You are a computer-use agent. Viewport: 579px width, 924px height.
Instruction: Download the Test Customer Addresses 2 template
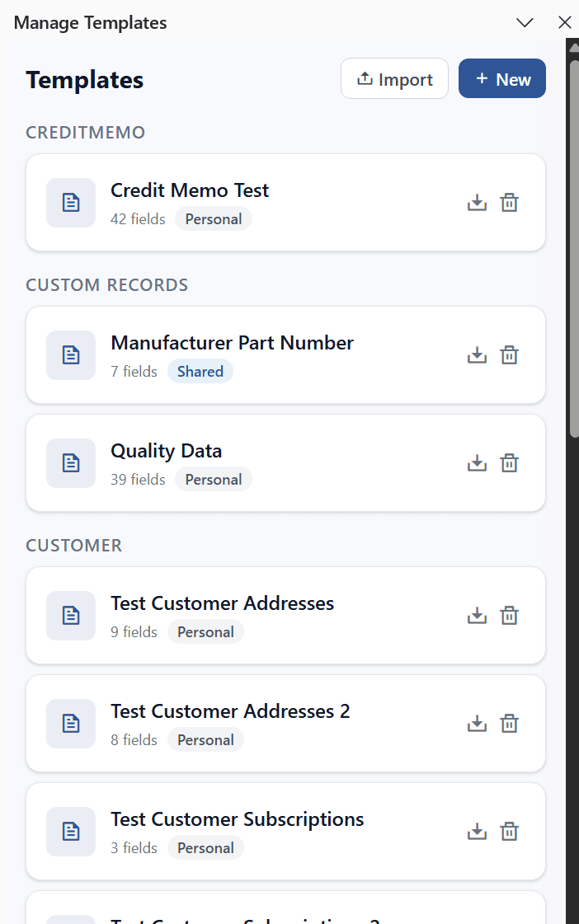(477, 724)
